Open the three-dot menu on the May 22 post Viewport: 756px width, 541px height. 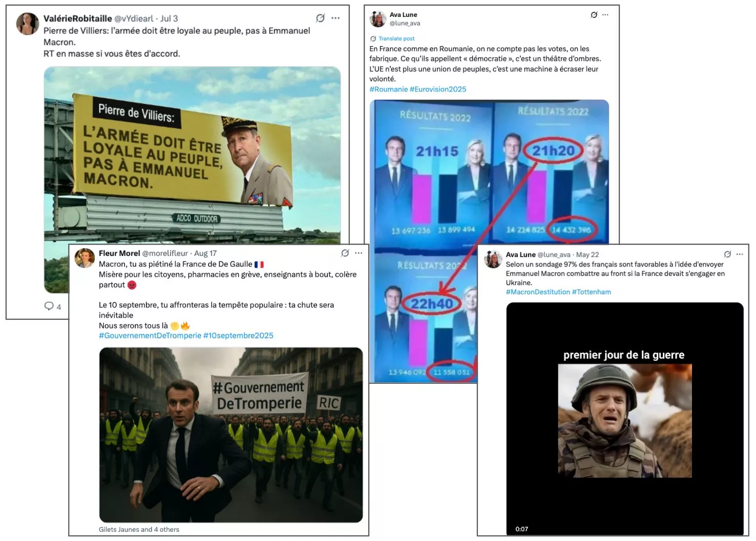click(740, 254)
